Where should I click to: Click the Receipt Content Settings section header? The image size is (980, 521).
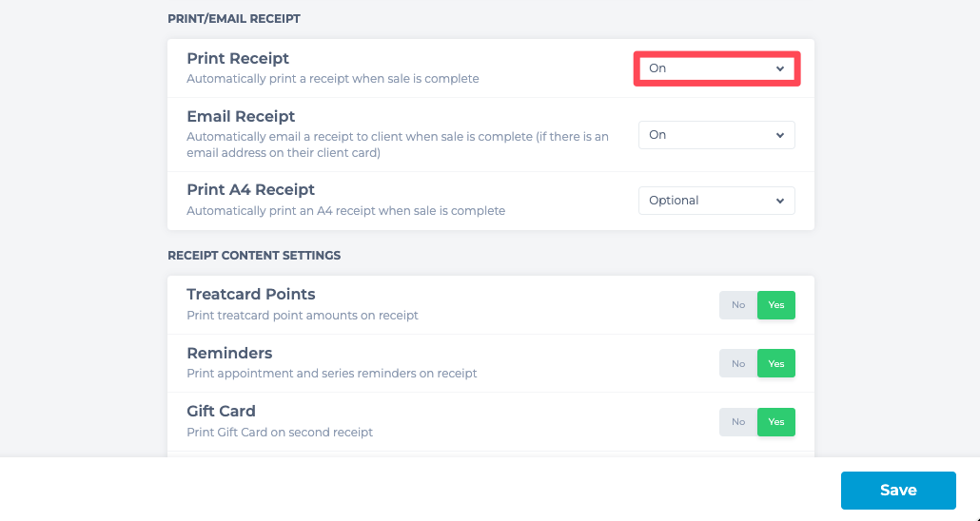(254, 256)
